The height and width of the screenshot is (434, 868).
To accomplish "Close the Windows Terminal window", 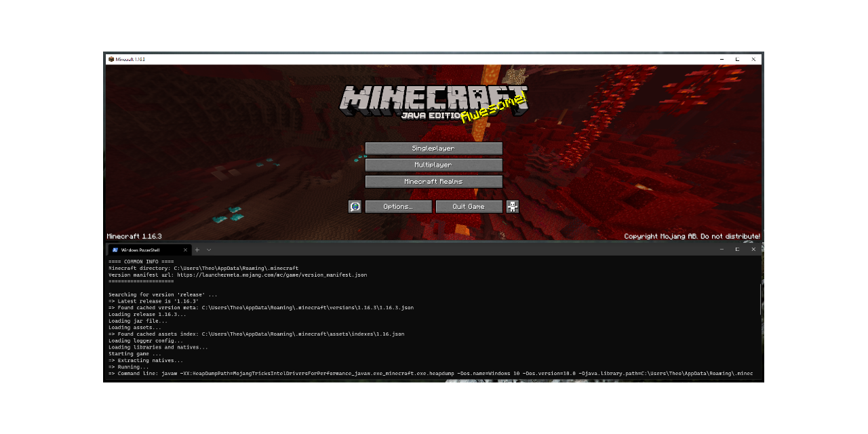I will tap(753, 250).
